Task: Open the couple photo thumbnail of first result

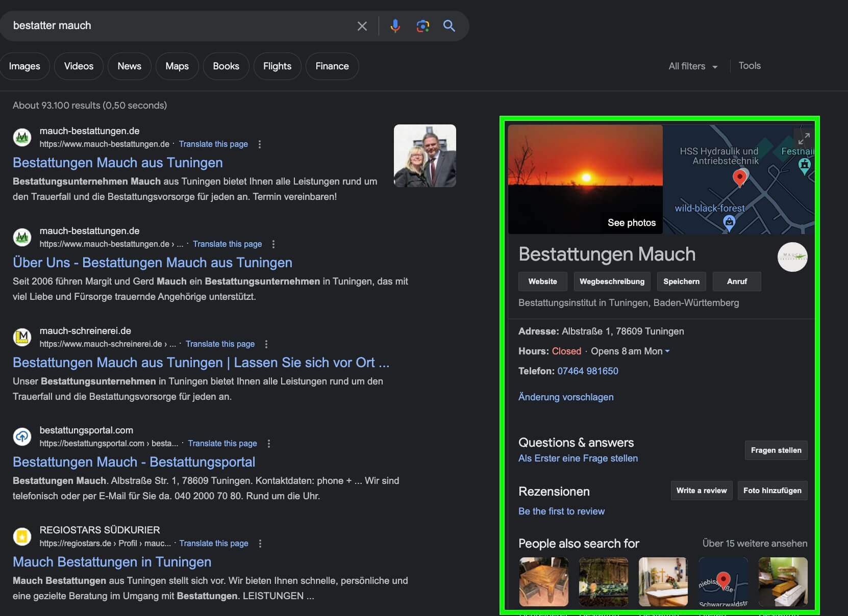Action: pos(425,156)
